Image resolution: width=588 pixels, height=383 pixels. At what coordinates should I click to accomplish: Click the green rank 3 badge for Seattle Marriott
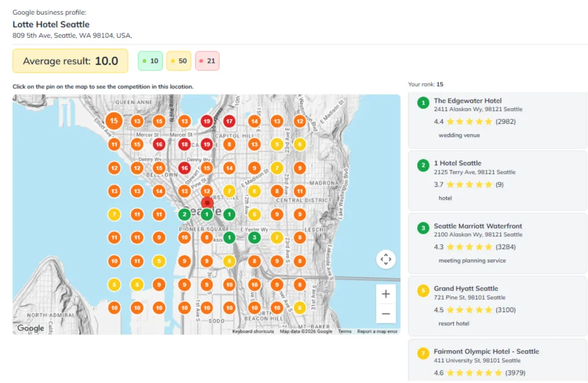[423, 228]
